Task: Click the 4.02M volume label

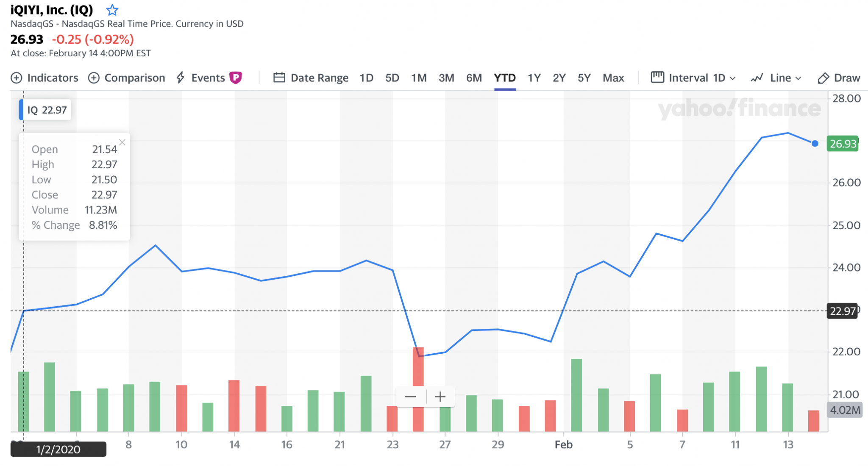Action: pyautogui.click(x=845, y=410)
